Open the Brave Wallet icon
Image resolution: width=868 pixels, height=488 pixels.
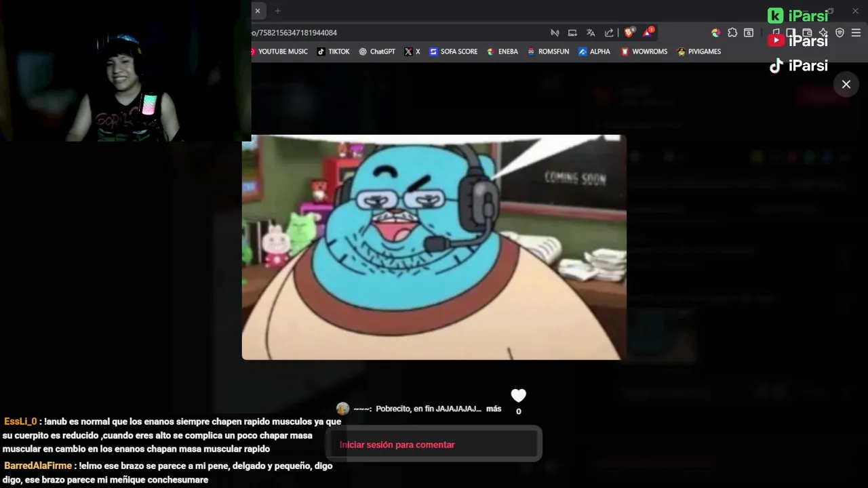(807, 33)
